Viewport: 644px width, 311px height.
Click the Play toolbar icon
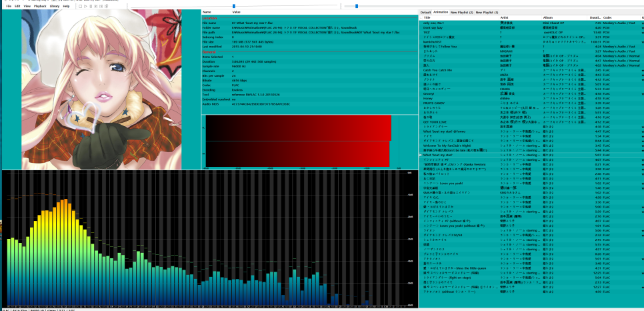click(x=85, y=6)
